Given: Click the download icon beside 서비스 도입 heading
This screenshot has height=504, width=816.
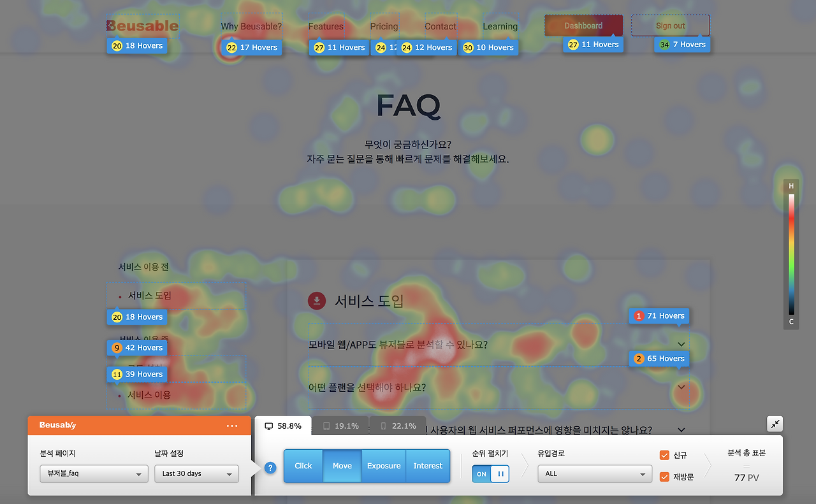Looking at the screenshot, I should point(317,301).
